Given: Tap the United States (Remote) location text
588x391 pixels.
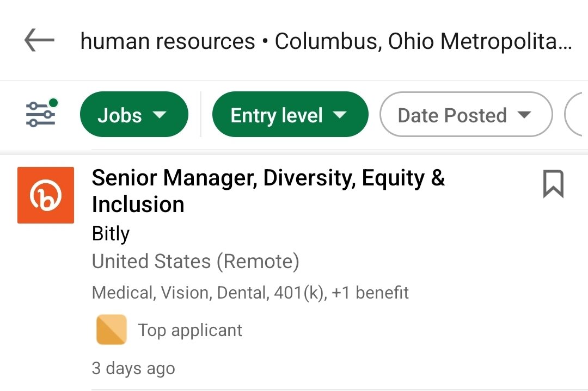Looking at the screenshot, I should pyautogui.click(x=195, y=261).
